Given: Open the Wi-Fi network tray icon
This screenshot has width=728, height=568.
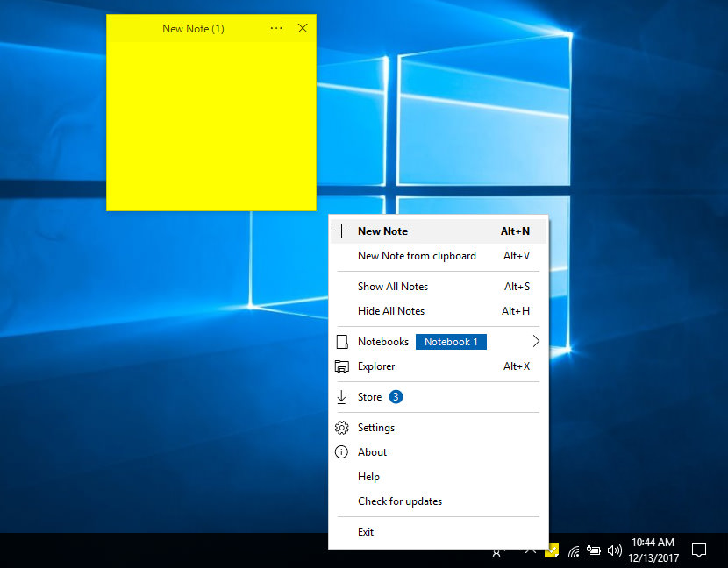Looking at the screenshot, I should 574,551.
